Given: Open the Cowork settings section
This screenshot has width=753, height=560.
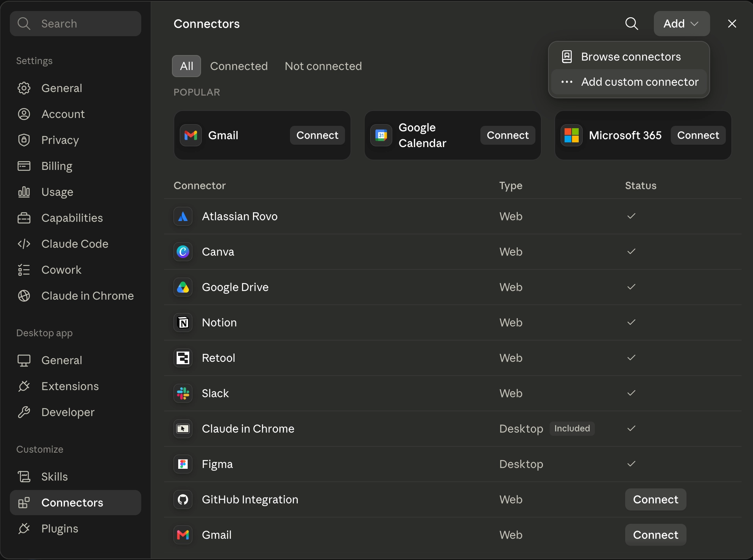Looking at the screenshot, I should (x=76, y=270).
